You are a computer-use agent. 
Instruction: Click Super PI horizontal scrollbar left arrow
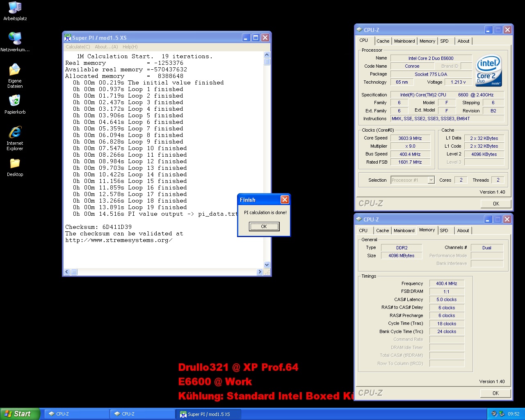coord(67,272)
